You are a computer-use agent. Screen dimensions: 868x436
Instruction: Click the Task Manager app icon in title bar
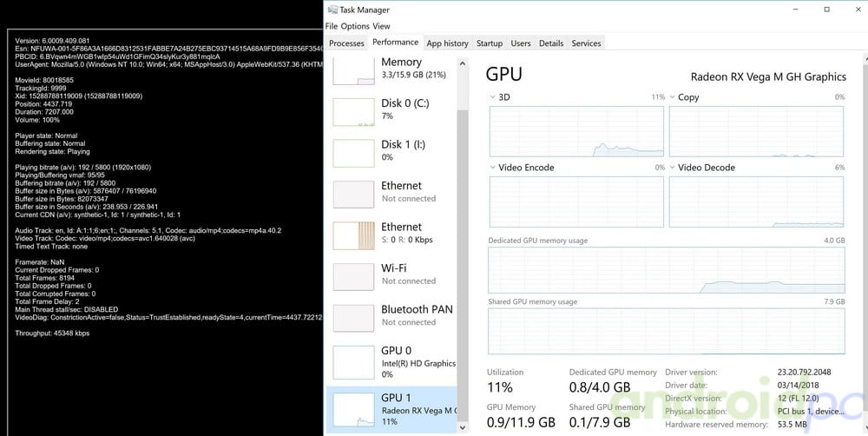(x=332, y=10)
